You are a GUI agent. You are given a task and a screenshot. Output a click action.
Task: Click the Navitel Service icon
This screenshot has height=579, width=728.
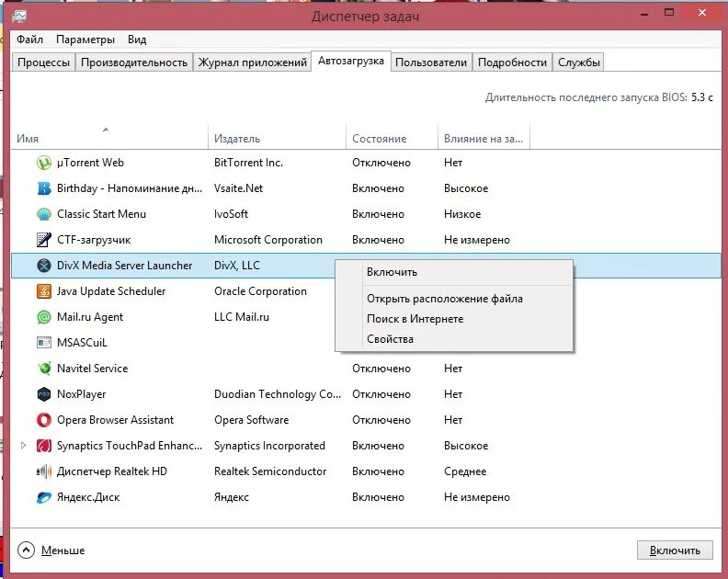(43, 369)
